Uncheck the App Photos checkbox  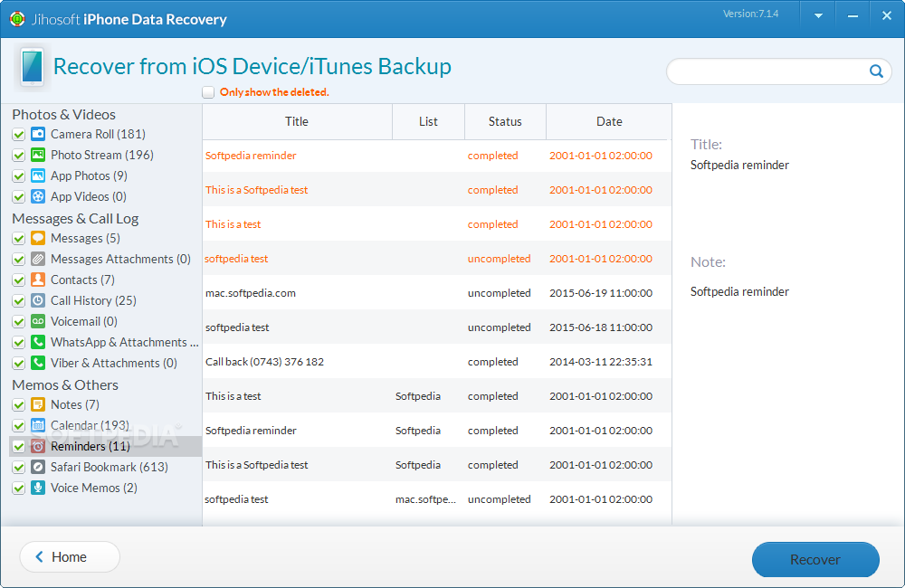click(18, 176)
